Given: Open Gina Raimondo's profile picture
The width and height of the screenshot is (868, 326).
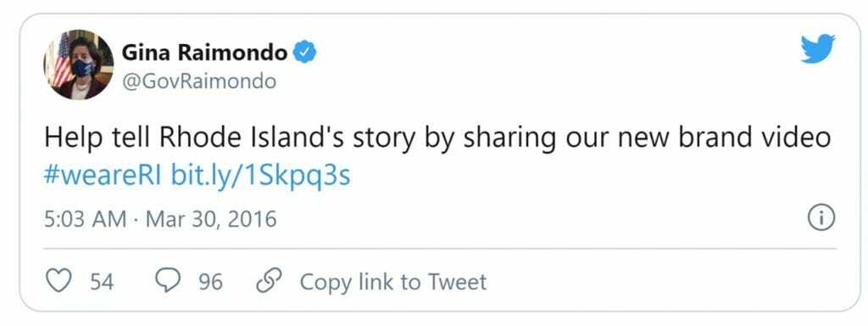Looking at the screenshot, I should (x=79, y=65).
